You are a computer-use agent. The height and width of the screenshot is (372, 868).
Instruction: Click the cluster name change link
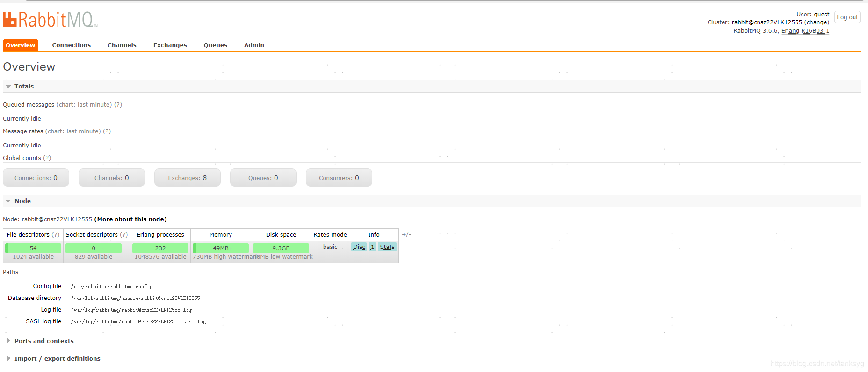[x=817, y=22]
